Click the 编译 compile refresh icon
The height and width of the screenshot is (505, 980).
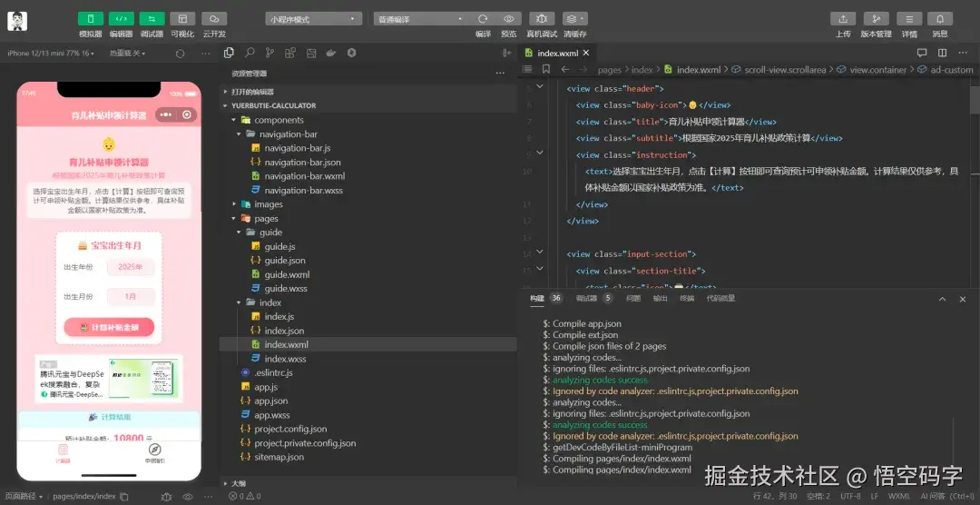[483, 19]
